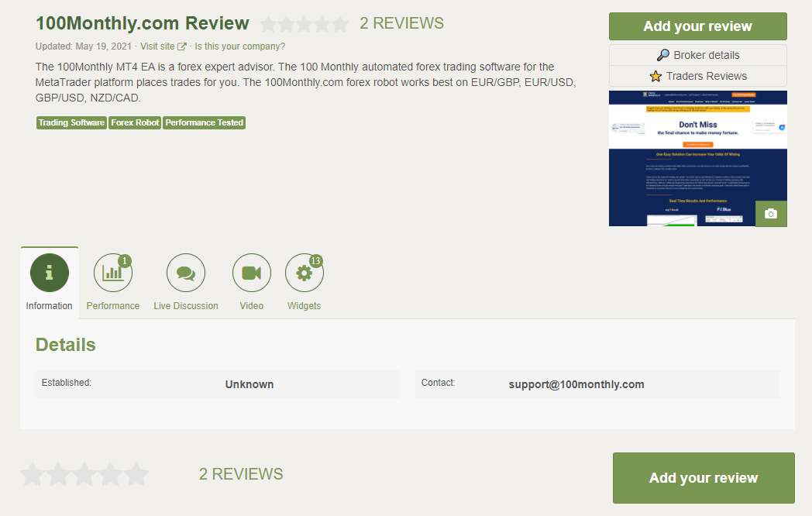Screen dimensions: 812x516
Task: Click the top star rating row
Action: coord(304,24)
